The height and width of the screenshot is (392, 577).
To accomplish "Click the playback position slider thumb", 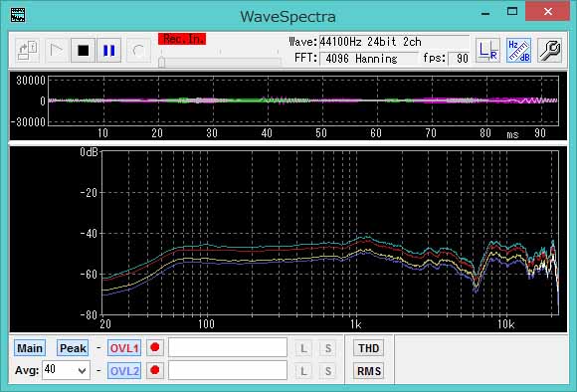I will pyautogui.click(x=161, y=63).
